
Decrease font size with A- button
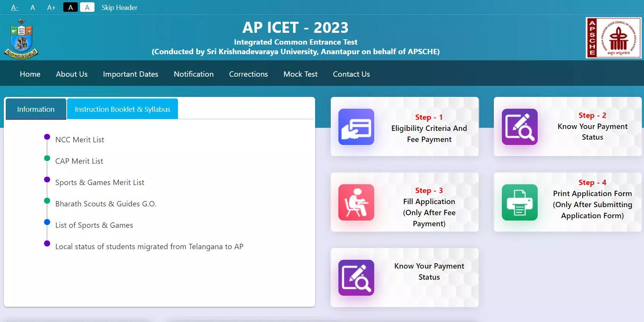pos(15,8)
